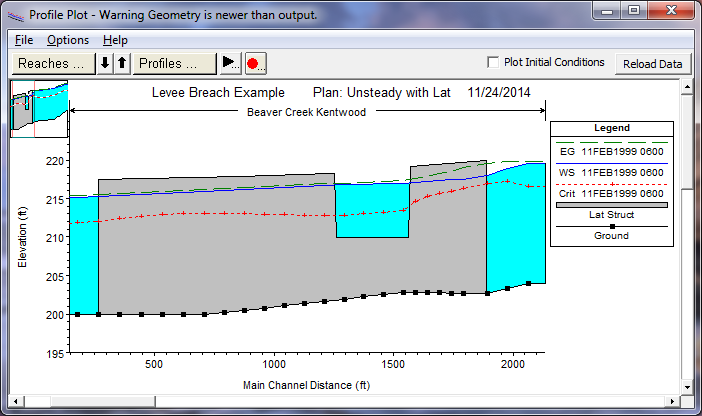Click the Ground legend line symbol
This screenshot has width=702, height=416.
click(611, 227)
